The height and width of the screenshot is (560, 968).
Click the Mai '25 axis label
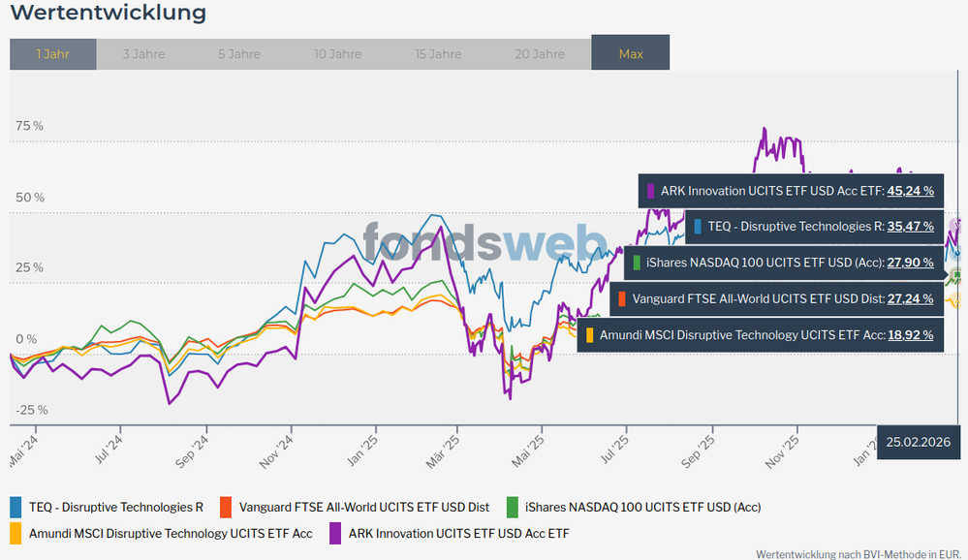(x=528, y=451)
